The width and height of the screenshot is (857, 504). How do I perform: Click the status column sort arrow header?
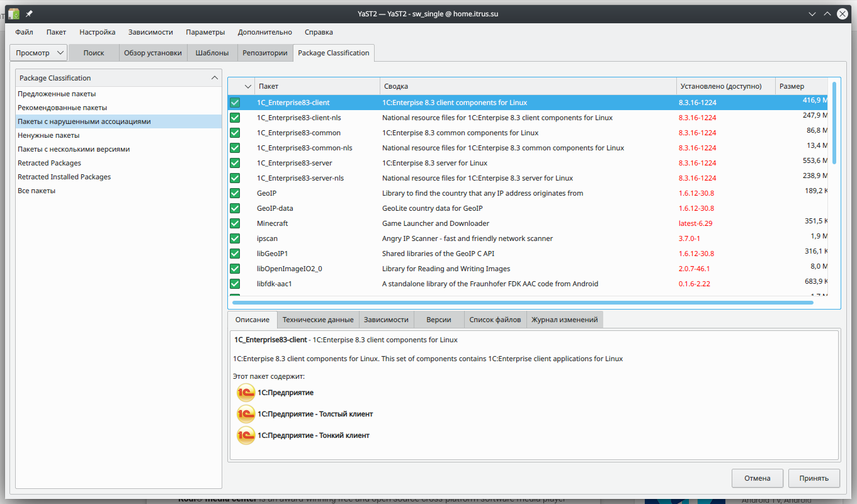point(248,86)
